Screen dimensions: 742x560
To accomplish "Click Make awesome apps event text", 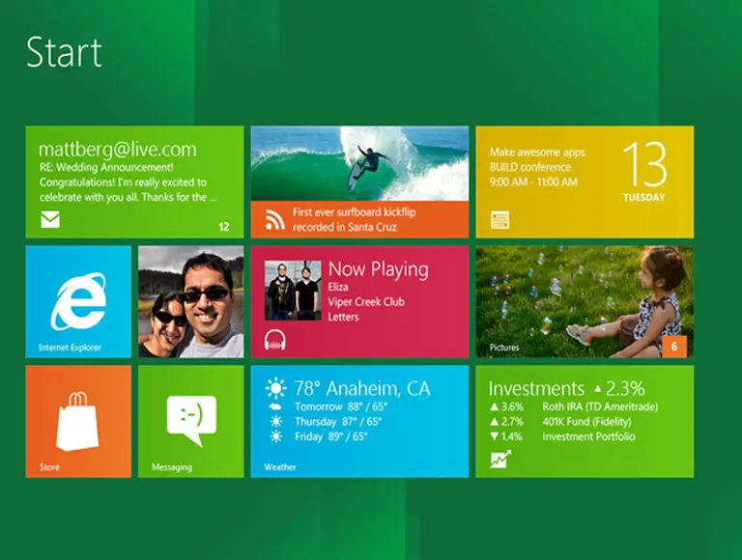I will click(537, 153).
